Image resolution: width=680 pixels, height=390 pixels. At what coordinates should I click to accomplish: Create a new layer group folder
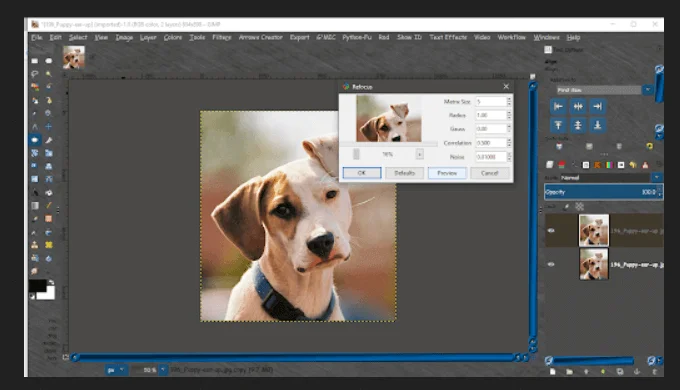(x=569, y=372)
